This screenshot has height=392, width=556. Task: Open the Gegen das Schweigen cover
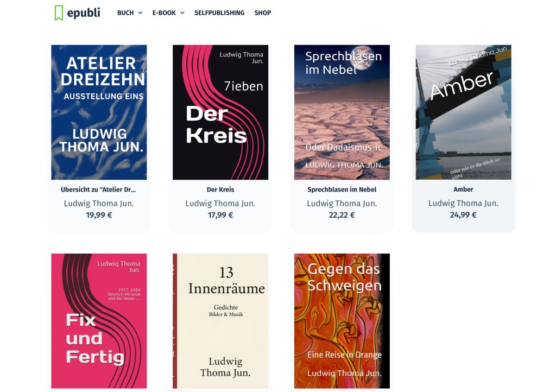[x=342, y=321]
